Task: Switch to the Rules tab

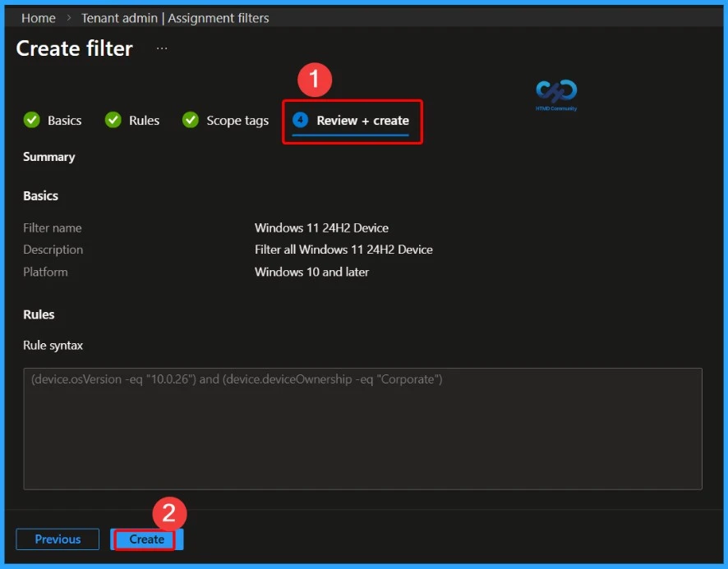Action: click(x=144, y=120)
